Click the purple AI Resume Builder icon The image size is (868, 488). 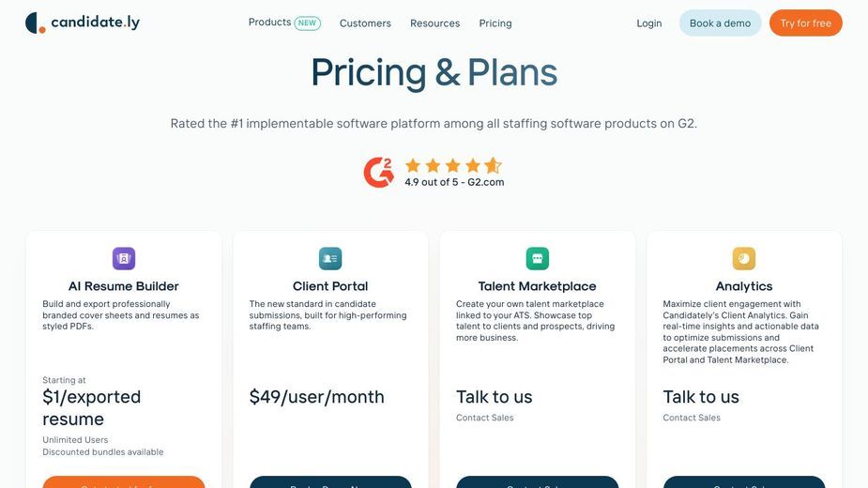(x=124, y=259)
